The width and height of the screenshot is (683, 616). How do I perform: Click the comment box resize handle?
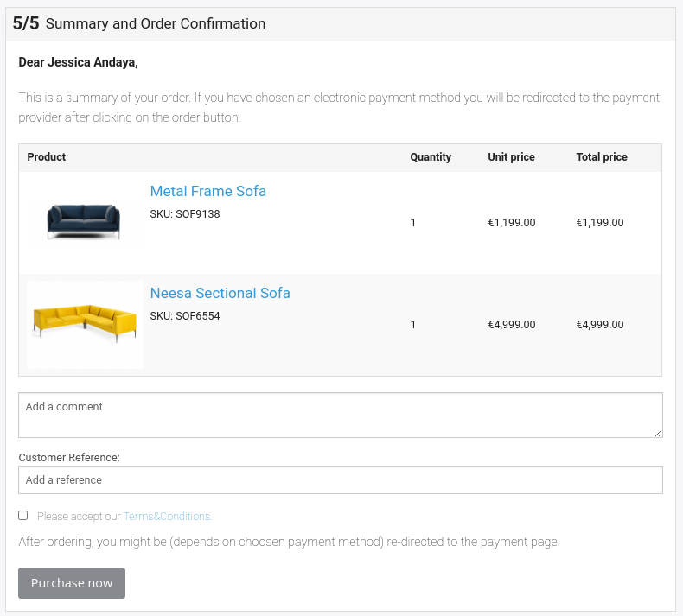pyautogui.click(x=658, y=433)
